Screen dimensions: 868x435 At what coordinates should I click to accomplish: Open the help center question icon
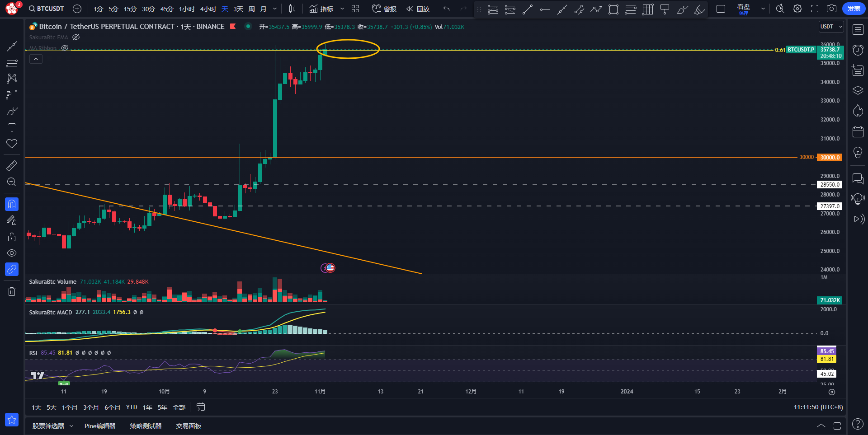coord(858,424)
